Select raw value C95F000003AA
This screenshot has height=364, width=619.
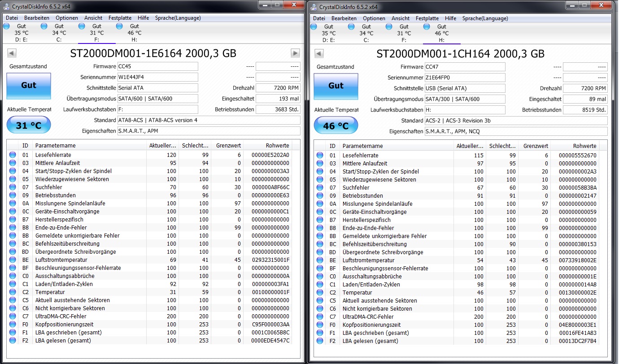point(270,324)
